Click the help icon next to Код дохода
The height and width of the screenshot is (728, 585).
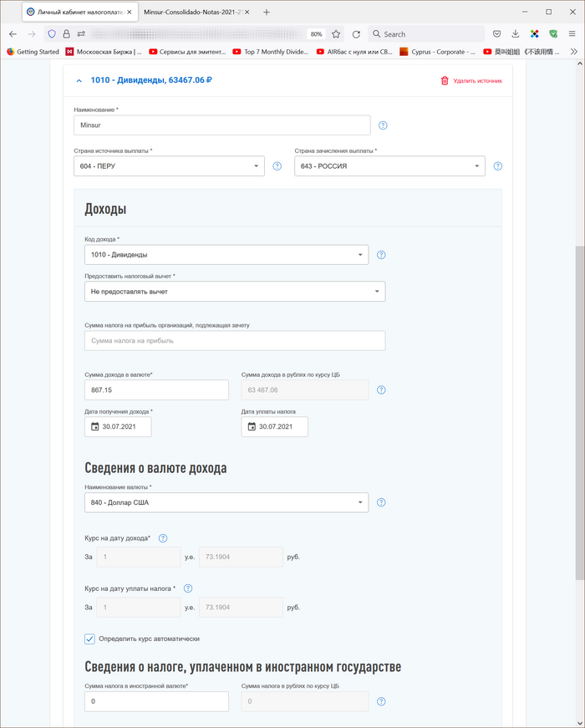click(x=381, y=255)
